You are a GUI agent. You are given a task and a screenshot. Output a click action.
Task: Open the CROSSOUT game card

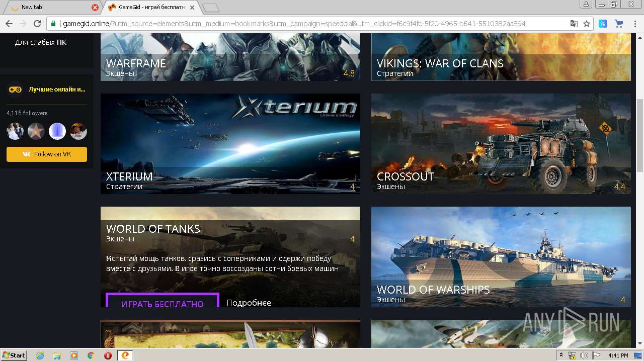tap(501, 144)
